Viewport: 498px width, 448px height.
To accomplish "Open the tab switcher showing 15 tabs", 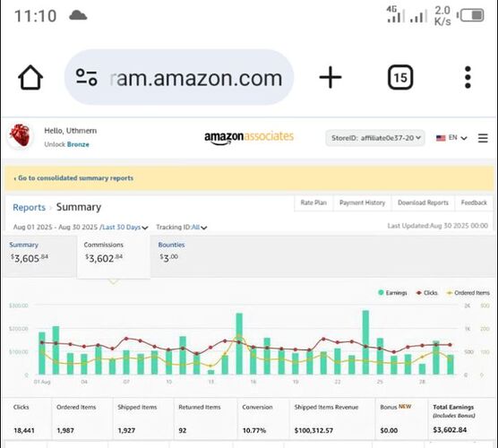I will pyautogui.click(x=400, y=77).
